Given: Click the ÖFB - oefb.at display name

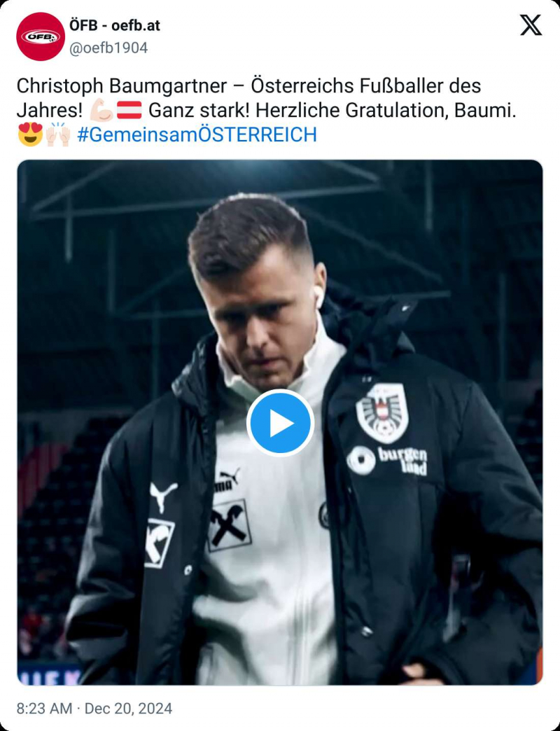Looking at the screenshot, I should coord(114,25).
